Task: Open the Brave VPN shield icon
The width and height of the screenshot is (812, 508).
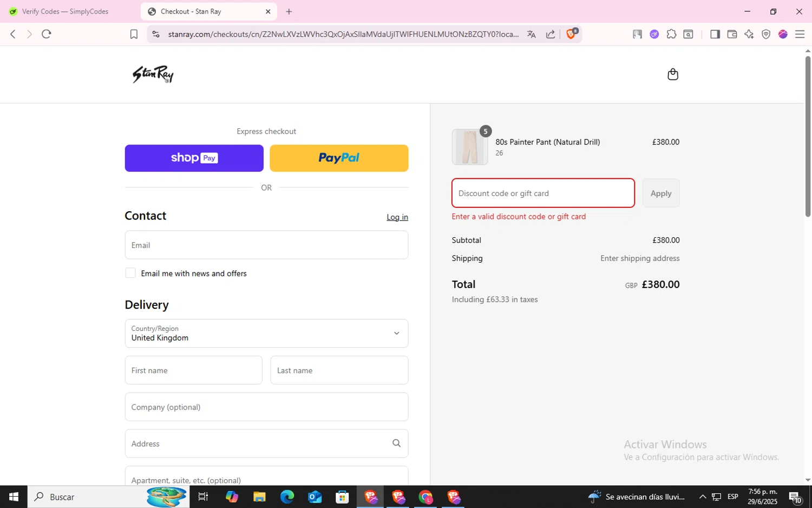Action: click(x=766, y=34)
